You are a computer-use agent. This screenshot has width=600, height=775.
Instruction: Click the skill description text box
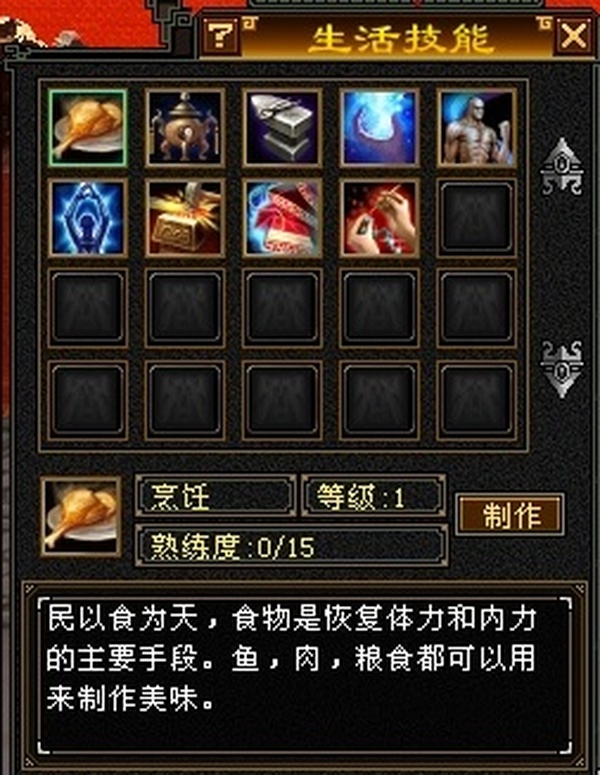304,674
